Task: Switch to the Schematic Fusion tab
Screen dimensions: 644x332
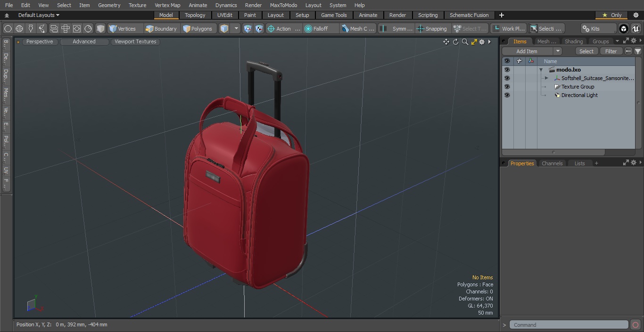Action: [469, 15]
